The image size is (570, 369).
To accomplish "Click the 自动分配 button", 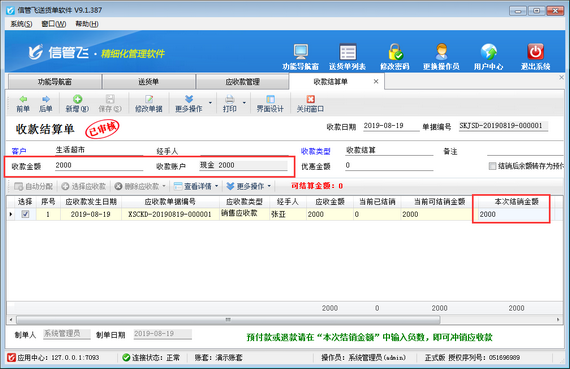I will click(33, 186).
